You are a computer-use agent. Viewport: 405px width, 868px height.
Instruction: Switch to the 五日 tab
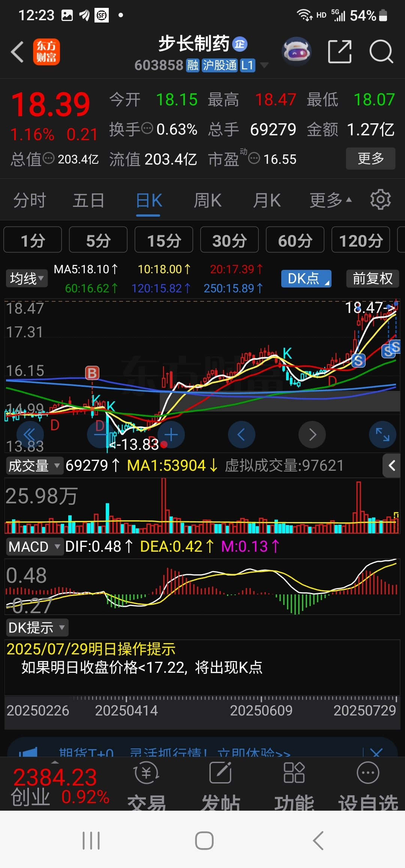88,200
